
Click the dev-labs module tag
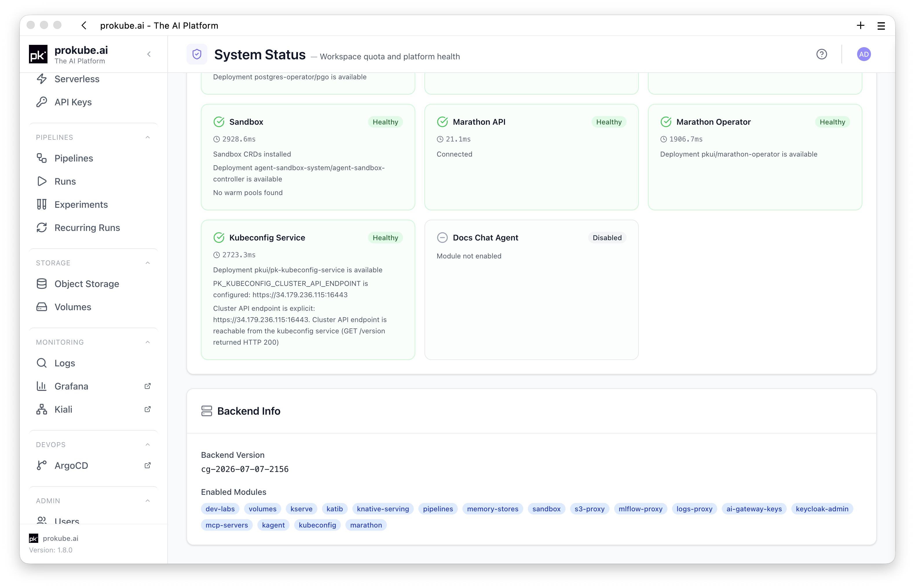[220, 509]
